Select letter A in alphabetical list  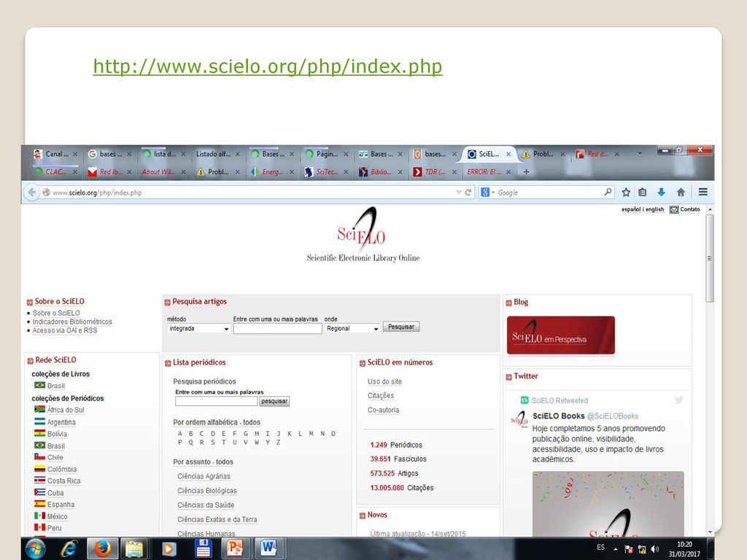click(180, 434)
